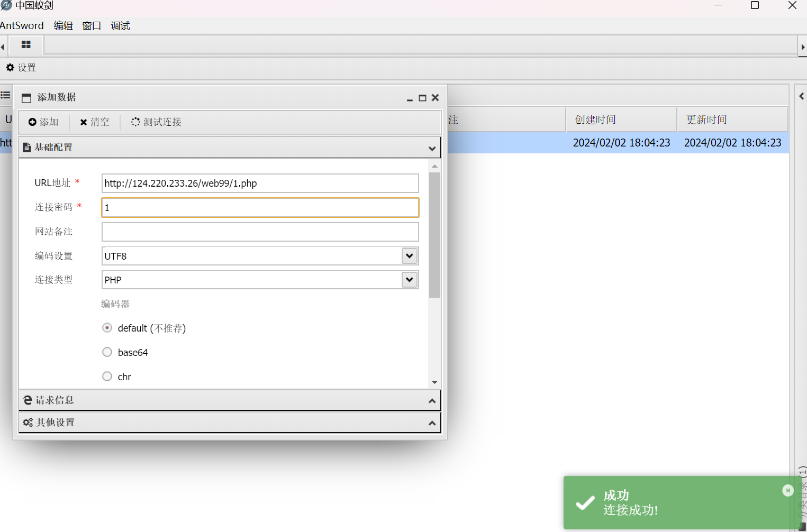Click the dashboard grid icon in tab bar

pyautogui.click(x=26, y=45)
